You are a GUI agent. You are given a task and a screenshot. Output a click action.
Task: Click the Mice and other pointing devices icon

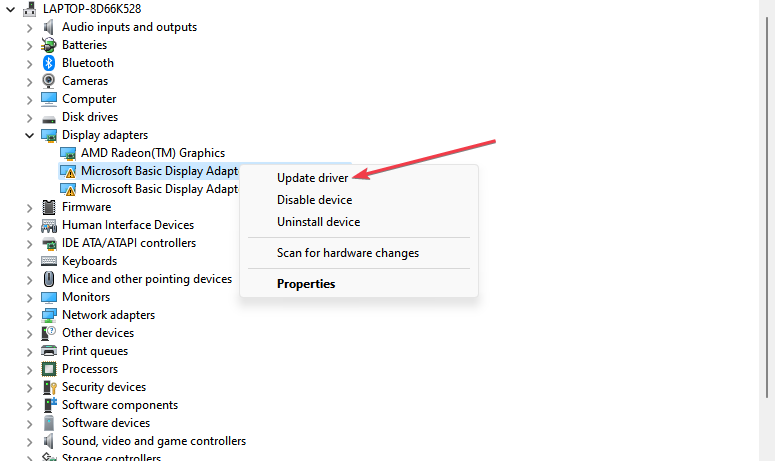coord(48,279)
